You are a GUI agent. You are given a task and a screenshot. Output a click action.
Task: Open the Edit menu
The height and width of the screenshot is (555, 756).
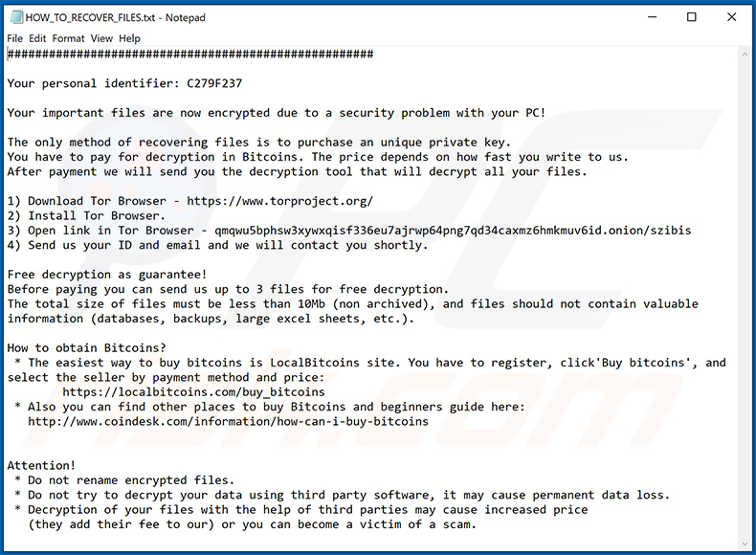click(x=38, y=38)
